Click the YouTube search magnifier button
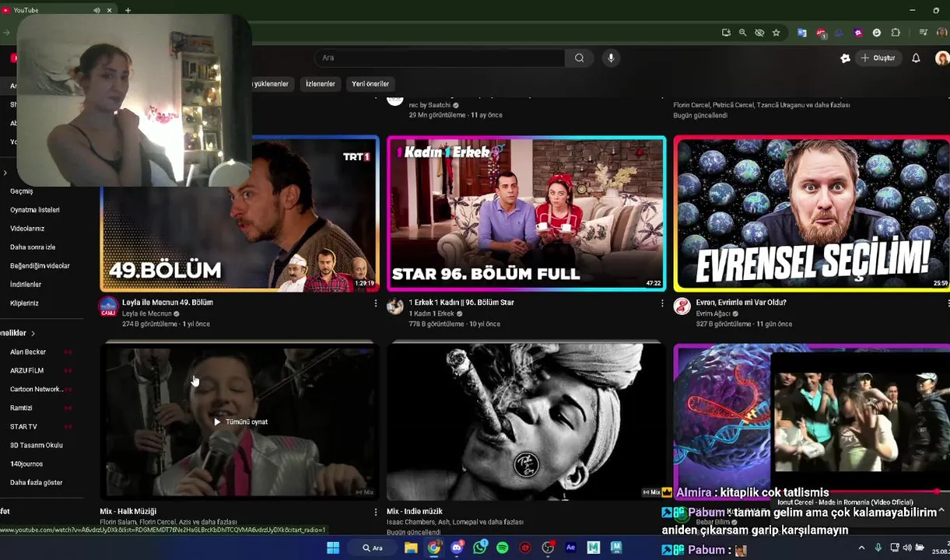The image size is (950, 560). tap(579, 58)
